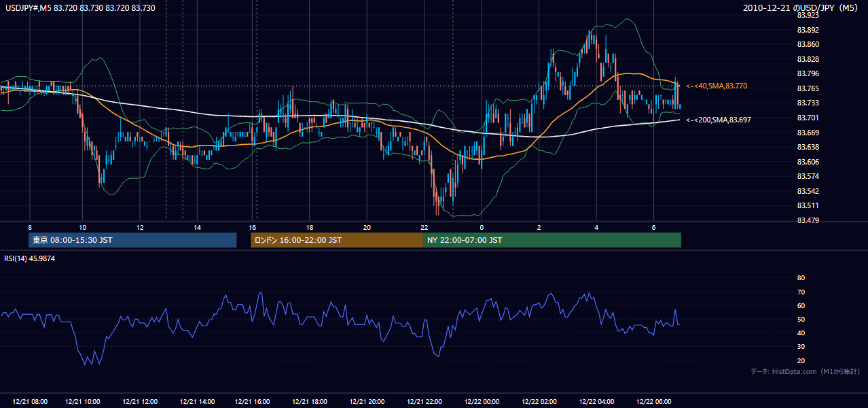Click price axis value 83.574
Screen dimensions: 868x408
click(x=808, y=176)
